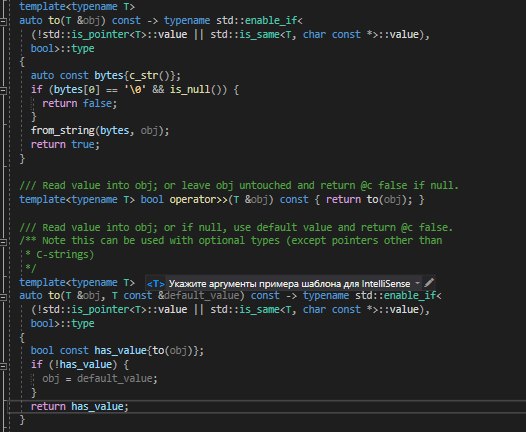Click the 'return true;' statement
The width and height of the screenshot is (526, 432).
65,144
